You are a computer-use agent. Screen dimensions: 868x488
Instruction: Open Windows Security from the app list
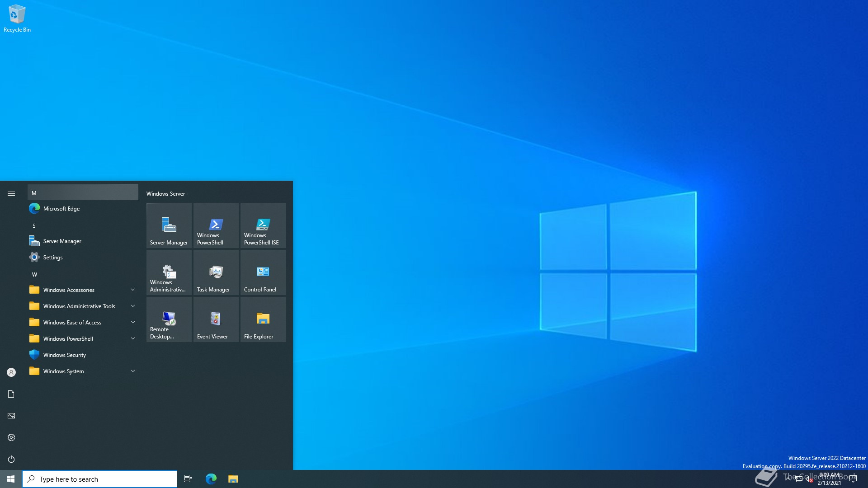64,355
